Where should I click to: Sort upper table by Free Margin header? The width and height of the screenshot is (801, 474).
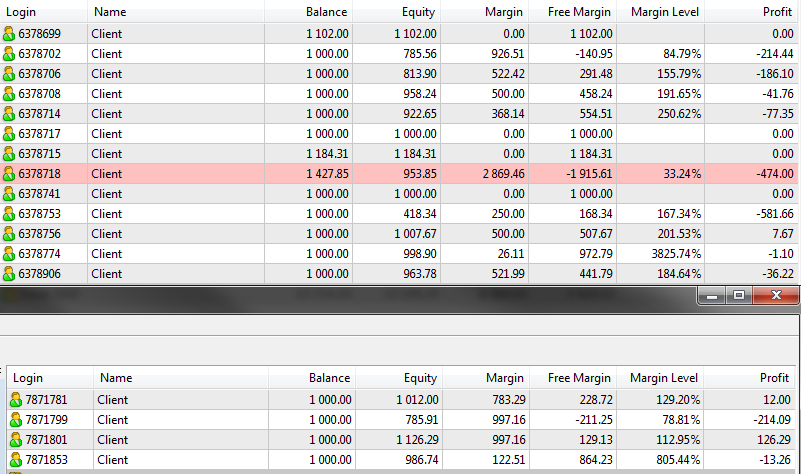[573, 12]
